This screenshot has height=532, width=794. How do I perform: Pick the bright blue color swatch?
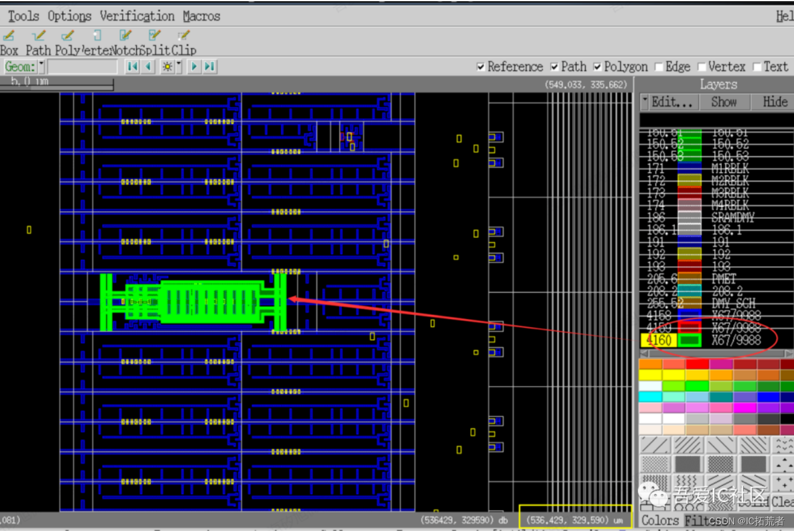pos(768,397)
